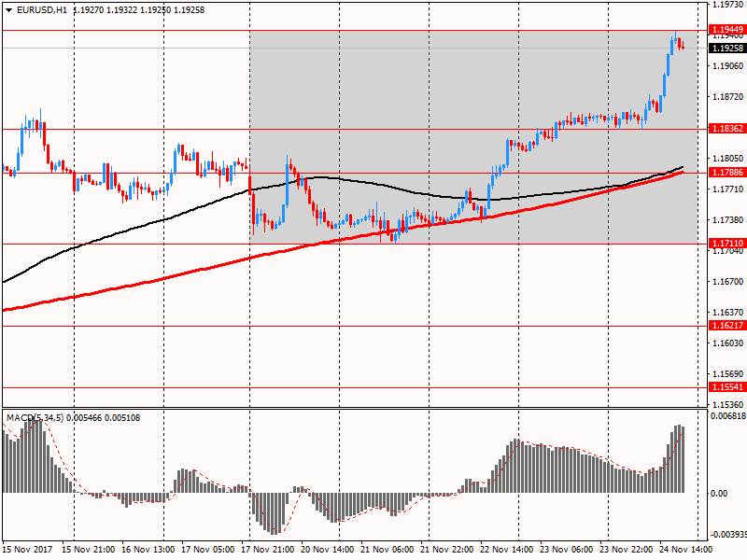Click the 16 Nov 13:00 time axis label
The image size is (747, 560).
coord(148,549)
